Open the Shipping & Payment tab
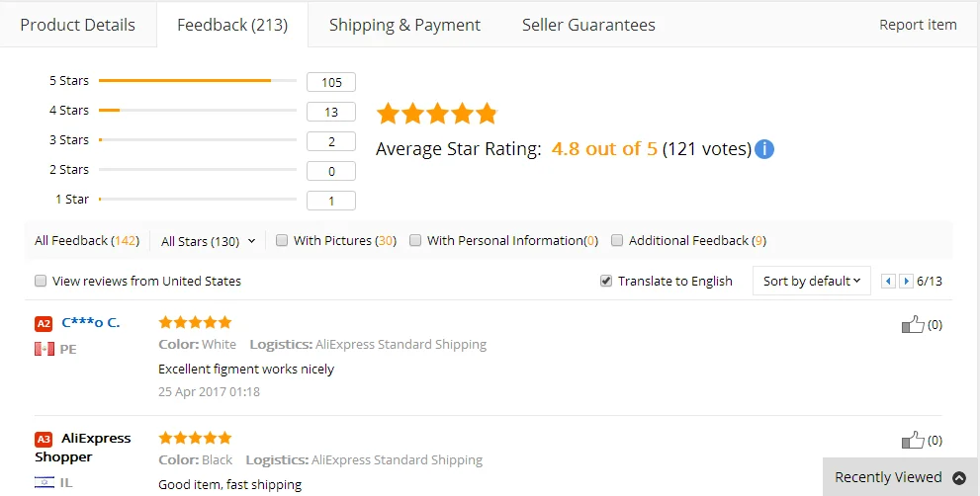Screen dimensions: 980x496 pos(404,25)
